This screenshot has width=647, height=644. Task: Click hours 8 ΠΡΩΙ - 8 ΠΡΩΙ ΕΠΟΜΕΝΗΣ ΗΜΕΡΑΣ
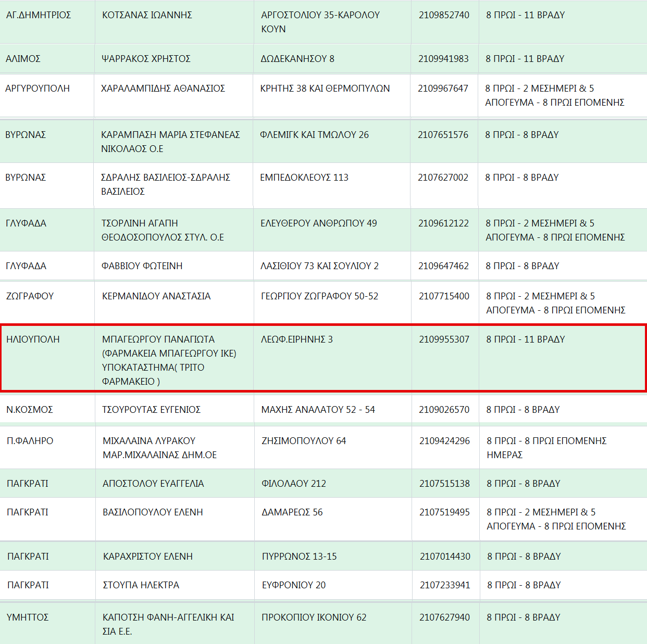coord(546,448)
